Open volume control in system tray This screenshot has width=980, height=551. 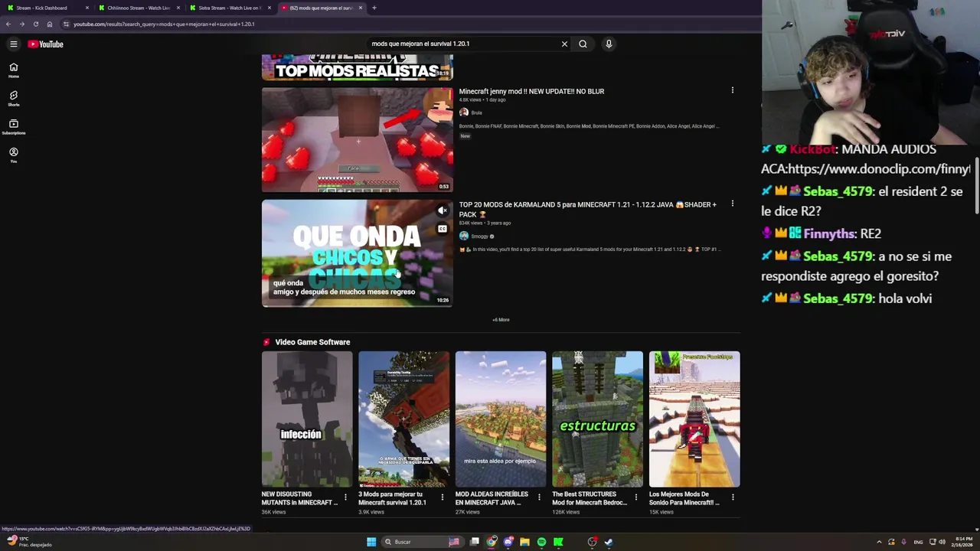(942, 542)
